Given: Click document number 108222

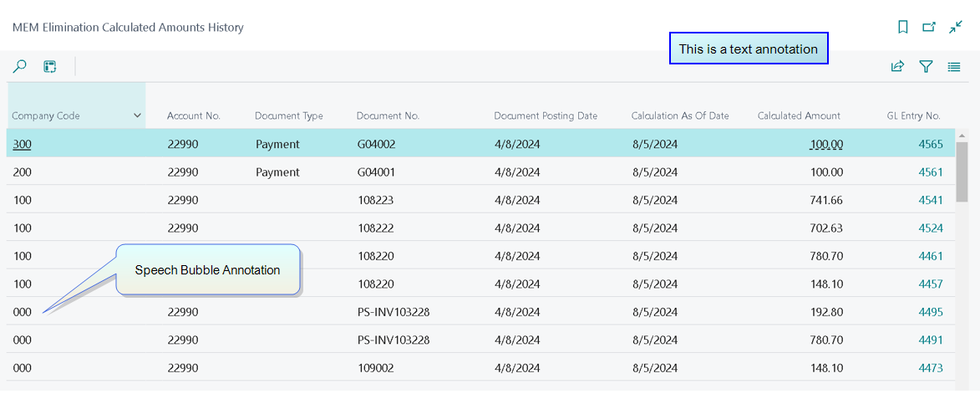Looking at the screenshot, I should pos(375,228).
